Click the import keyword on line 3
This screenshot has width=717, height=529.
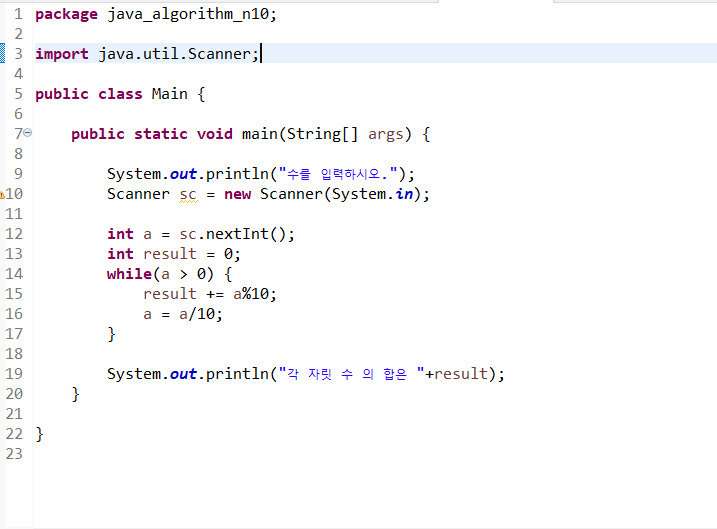(x=62, y=54)
